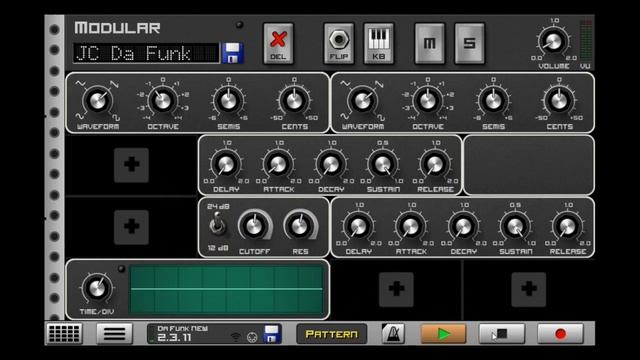
Task: Flip the rack with the FLIP button
Action: tap(339, 44)
